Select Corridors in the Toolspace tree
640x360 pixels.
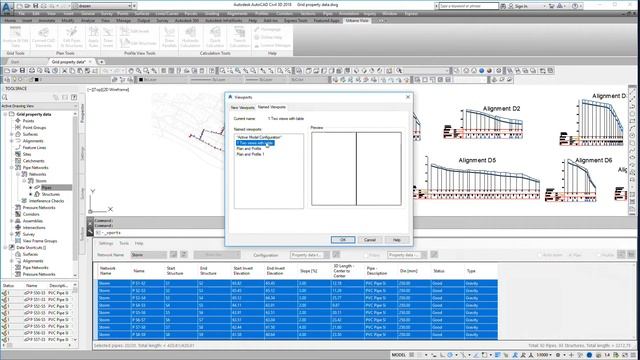pyautogui.click(x=31, y=214)
